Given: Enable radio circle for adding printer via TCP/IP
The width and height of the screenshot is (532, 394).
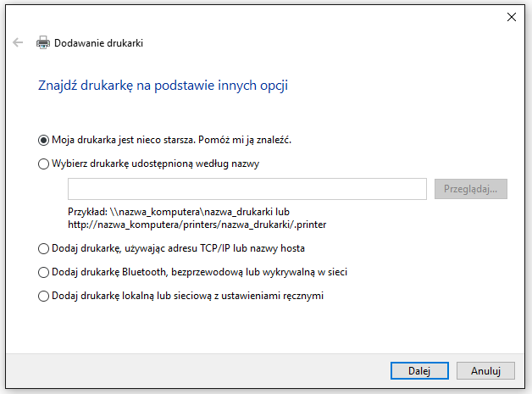Looking at the screenshot, I should pyautogui.click(x=43, y=249).
